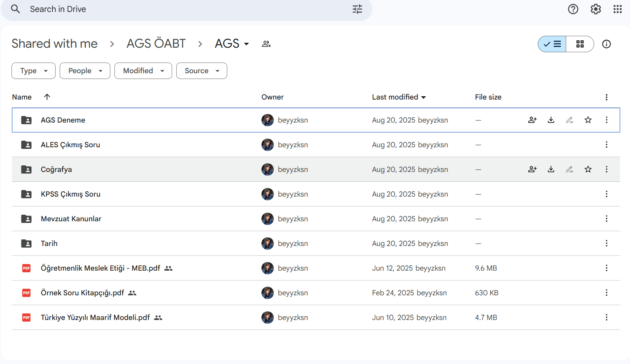
Task: Download the Coğrafya folder
Action: click(x=551, y=169)
